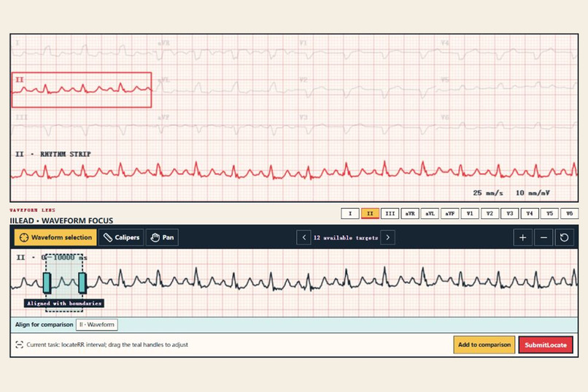Zoom in with the plus icon
The height and width of the screenshot is (392, 588).
tap(523, 237)
